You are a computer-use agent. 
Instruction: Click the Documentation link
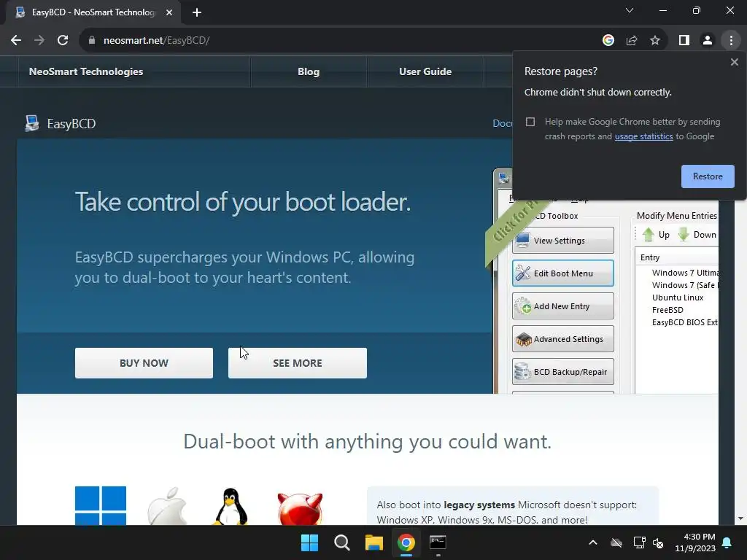pyautogui.click(x=502, y=123)
